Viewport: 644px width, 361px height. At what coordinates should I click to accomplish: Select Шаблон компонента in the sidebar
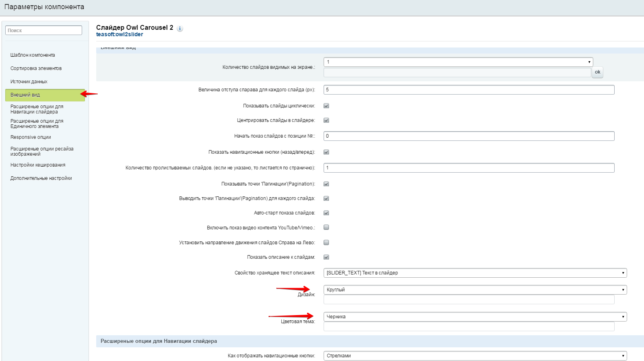pos(33,55)
